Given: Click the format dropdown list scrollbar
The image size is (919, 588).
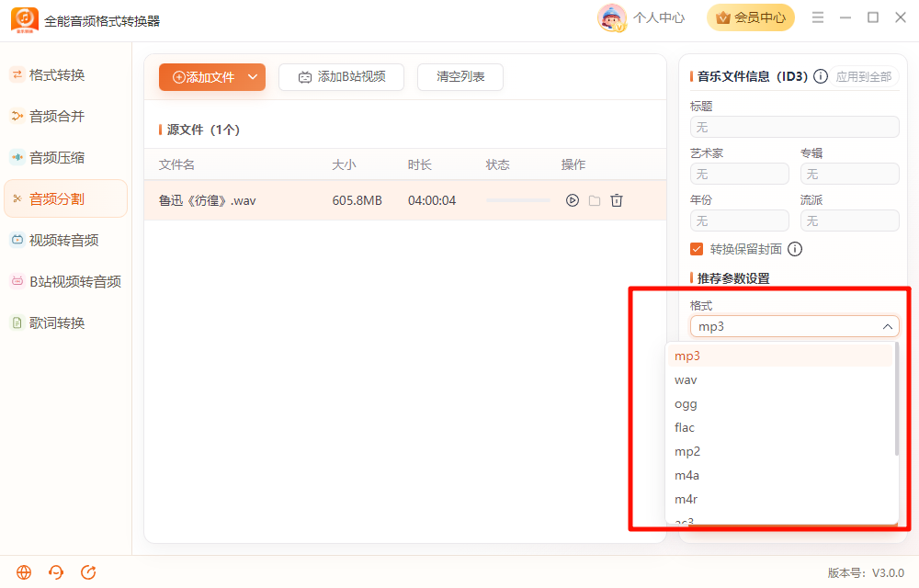Looking at the screenshot, I should pos(896,399).
